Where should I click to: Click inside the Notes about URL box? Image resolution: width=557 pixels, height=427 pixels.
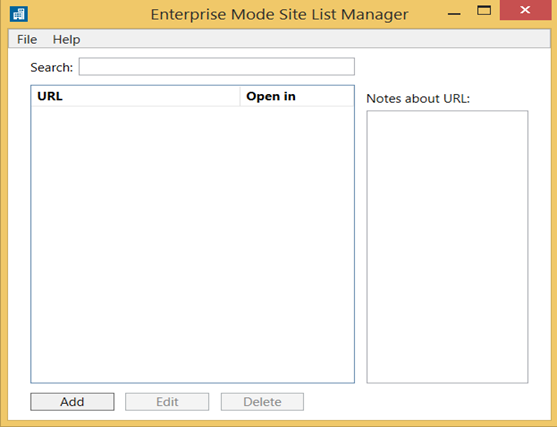[x=447, y=247]
